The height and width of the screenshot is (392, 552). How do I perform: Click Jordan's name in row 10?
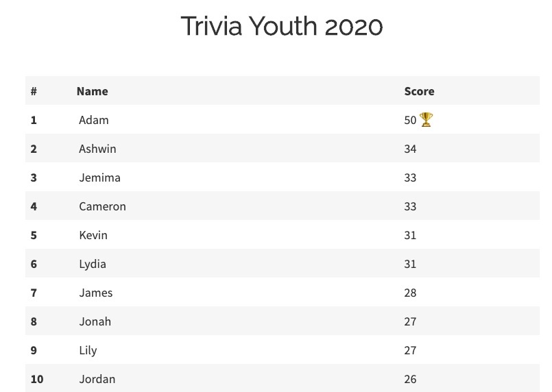[x=97, y=380]
